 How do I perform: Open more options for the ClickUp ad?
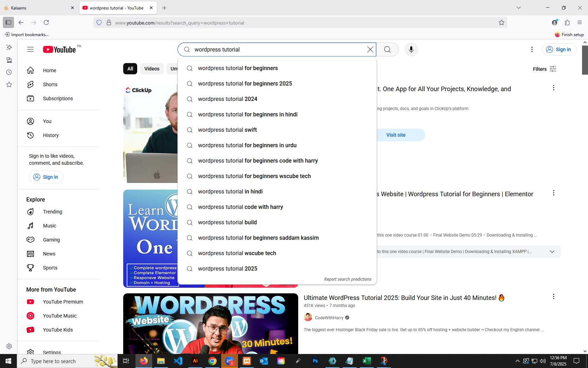554,88
